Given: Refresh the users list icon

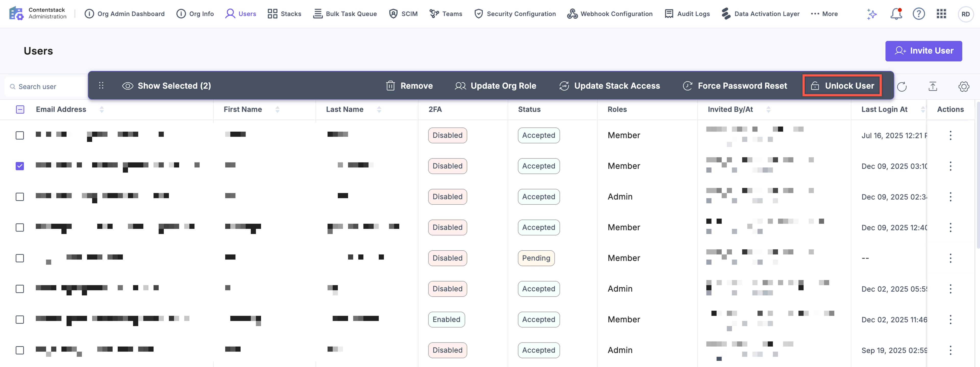Looking at the screenshot, I should pyautogui.click(x=902, y=87).
